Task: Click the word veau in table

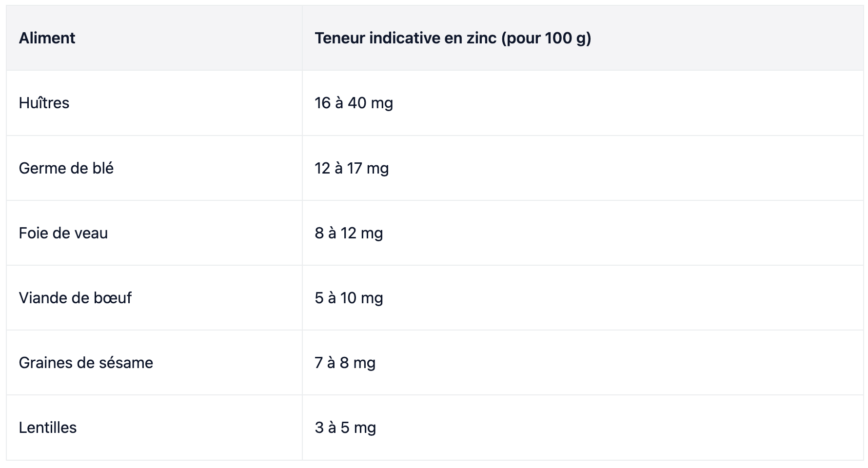Action: (91, 234)
